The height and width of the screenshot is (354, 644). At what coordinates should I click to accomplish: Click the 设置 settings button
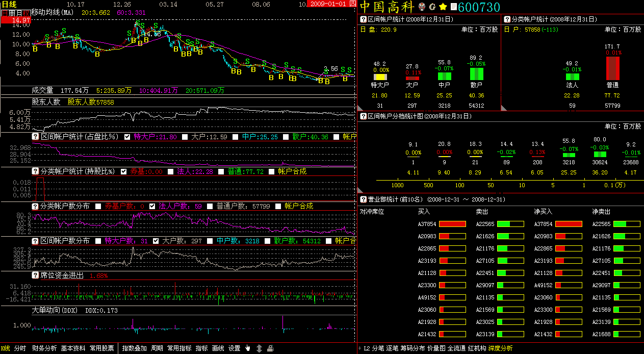click(234, 348)
